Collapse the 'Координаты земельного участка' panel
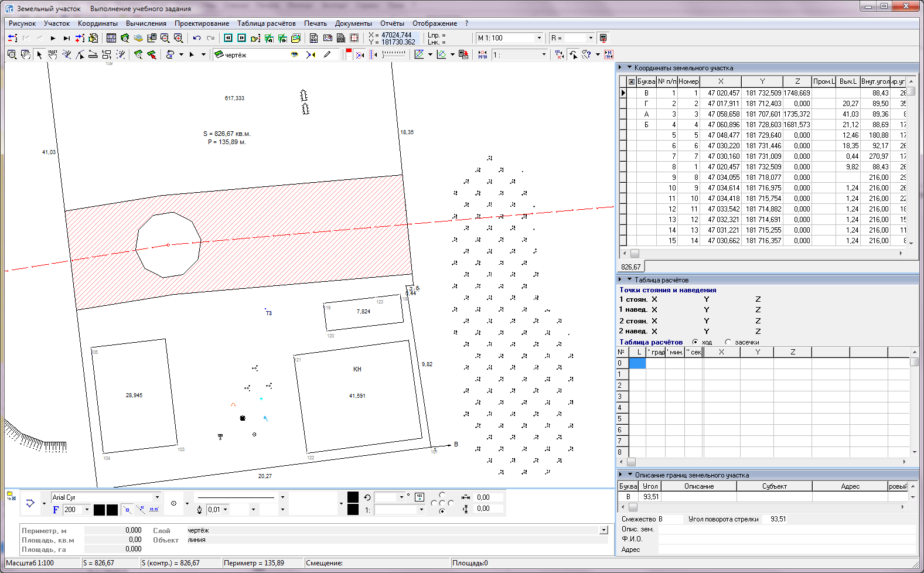This screenshot has width=924, height=573. [630, 67]
